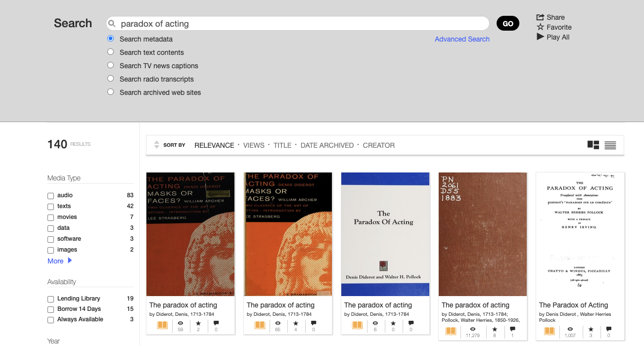Click the Media Type filter heading
The height and width of the screenshot is (346, 644).
coord(64,178)
